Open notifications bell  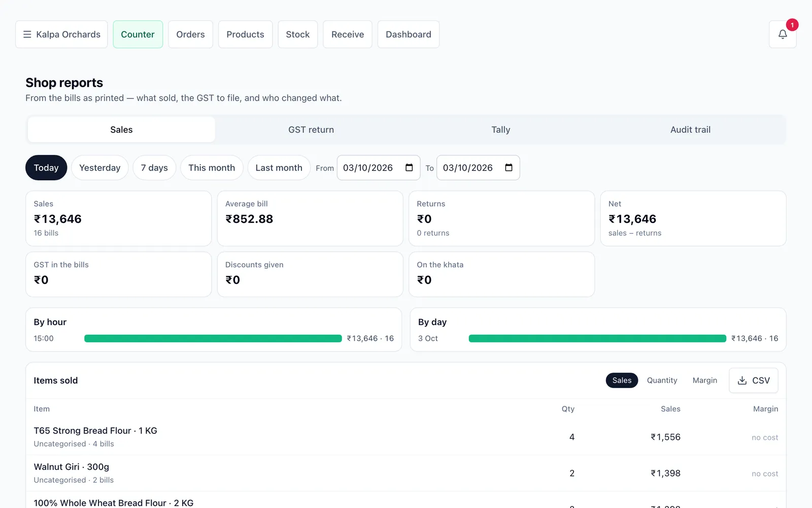(x=783, y=34)
